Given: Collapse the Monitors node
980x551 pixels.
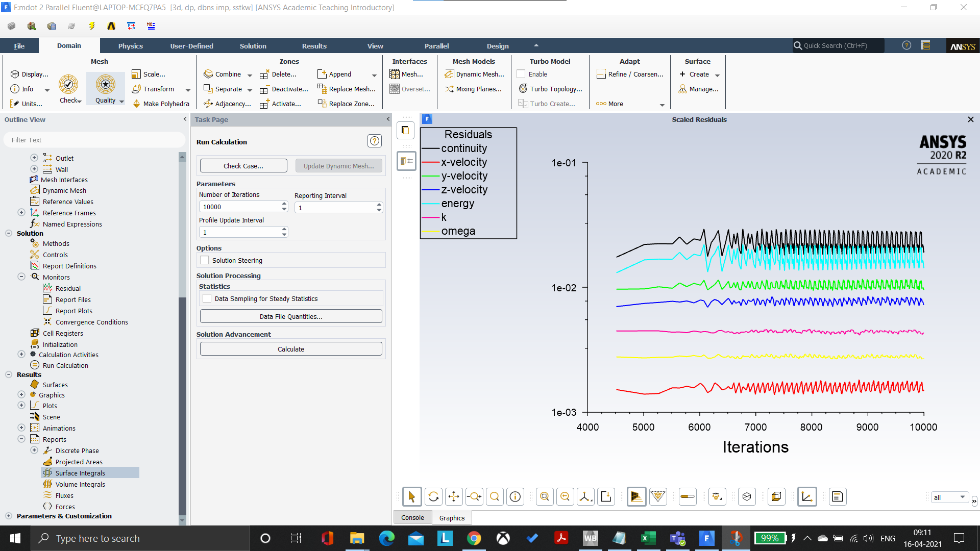Looking at the screenshot, I should 21,277.
